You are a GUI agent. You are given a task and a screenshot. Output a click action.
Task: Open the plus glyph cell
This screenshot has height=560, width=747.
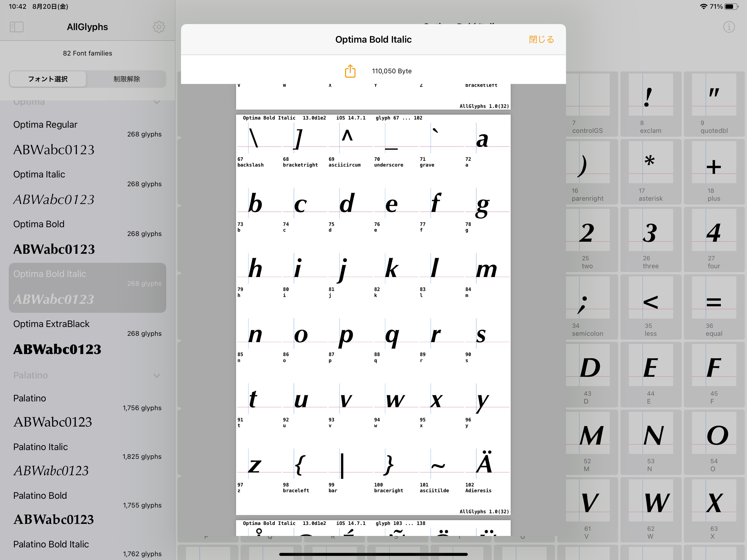point(714,171)
